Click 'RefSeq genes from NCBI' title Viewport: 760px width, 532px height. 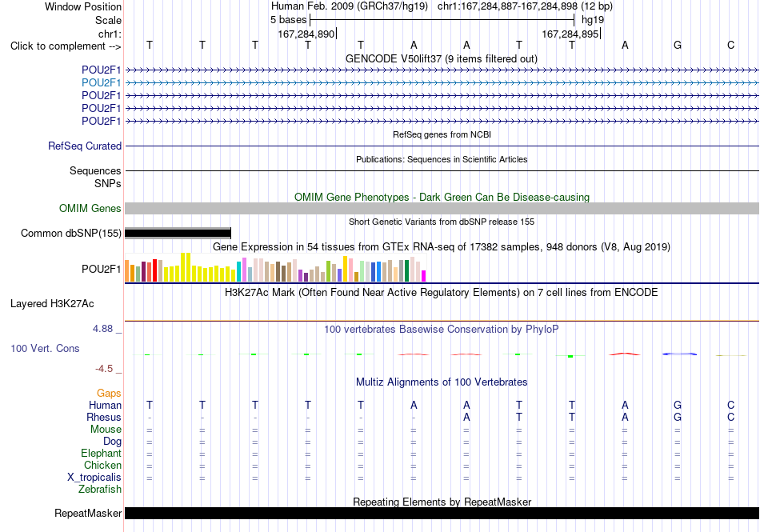[442, 134]
